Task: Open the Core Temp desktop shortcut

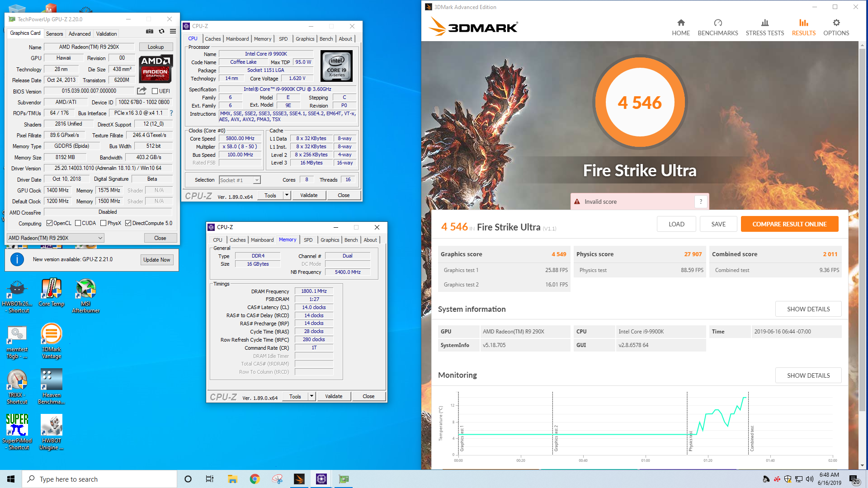Action: pyautogui.click(x=51, y=292)
